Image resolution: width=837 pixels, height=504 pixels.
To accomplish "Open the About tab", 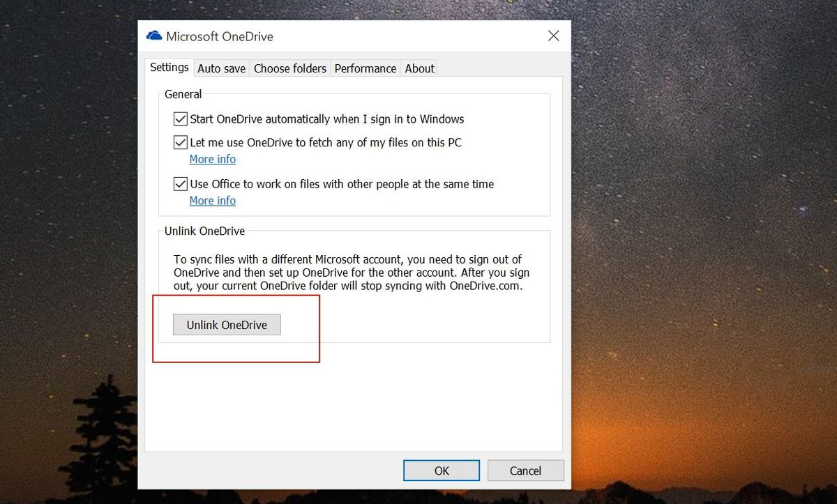I will pyautogui.click(x=418, y=68).
